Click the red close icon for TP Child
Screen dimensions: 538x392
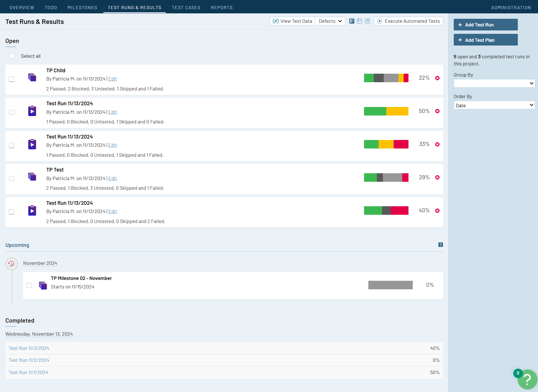click(437, 78)
